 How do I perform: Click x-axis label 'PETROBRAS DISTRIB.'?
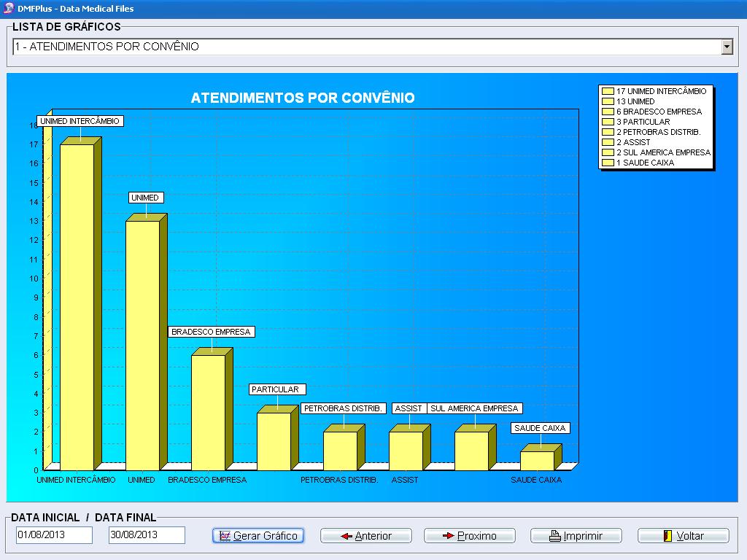point(339,480)
